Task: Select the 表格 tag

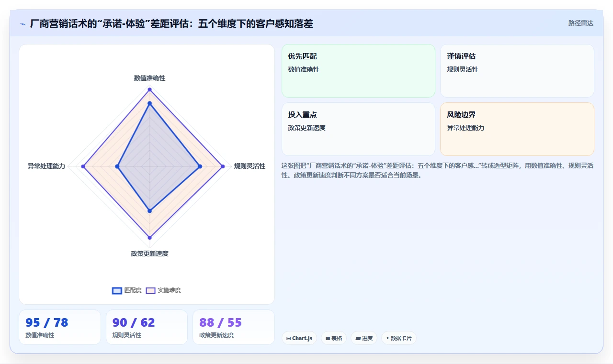Action: coord(334,338)
